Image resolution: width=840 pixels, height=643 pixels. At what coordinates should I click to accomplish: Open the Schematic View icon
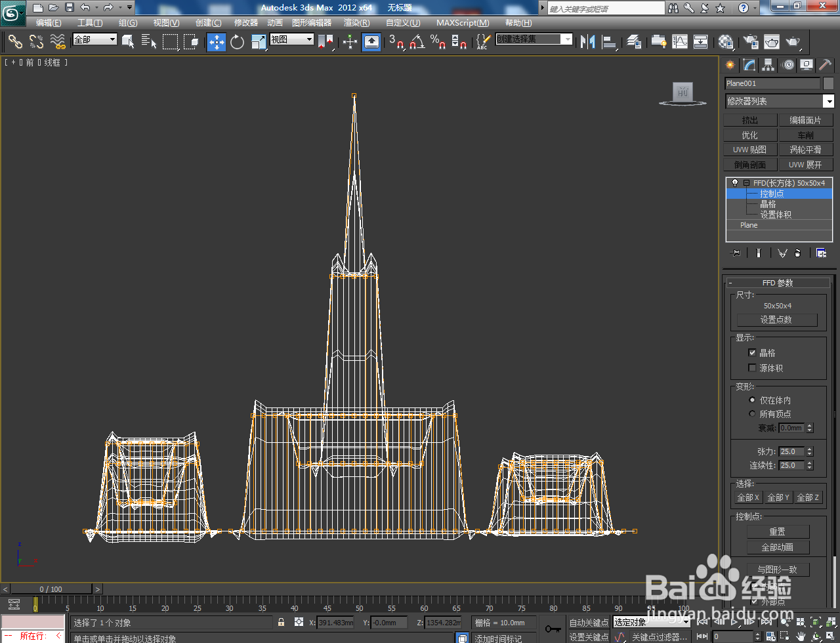pyautogui.click(x=701, y=41)
